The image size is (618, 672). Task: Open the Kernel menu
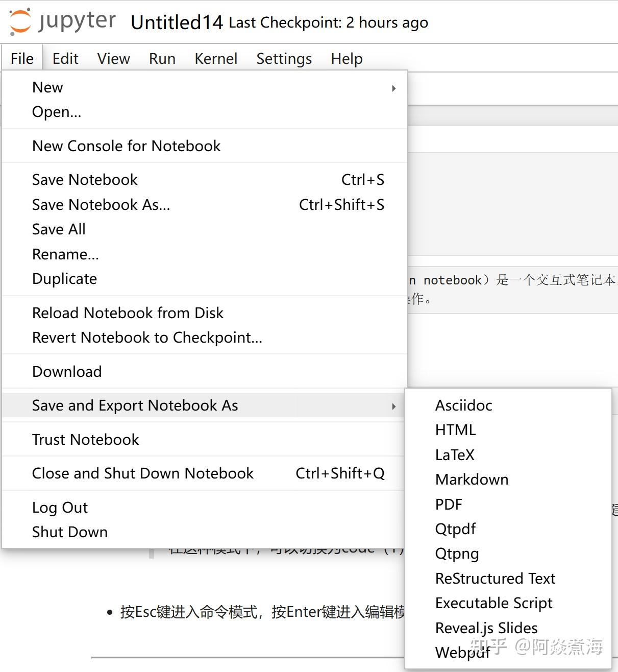click(216, 58)
